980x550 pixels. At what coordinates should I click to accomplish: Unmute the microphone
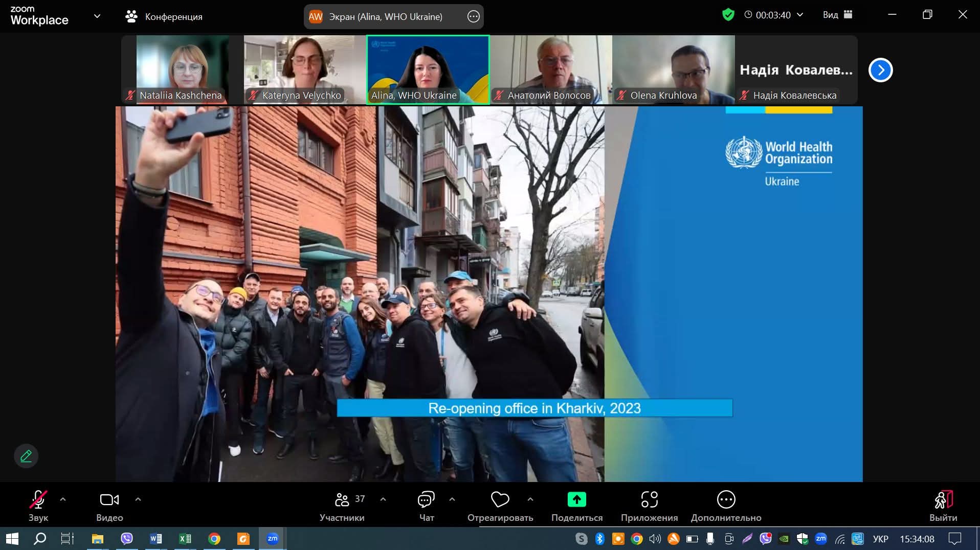(x=38, y=499)
